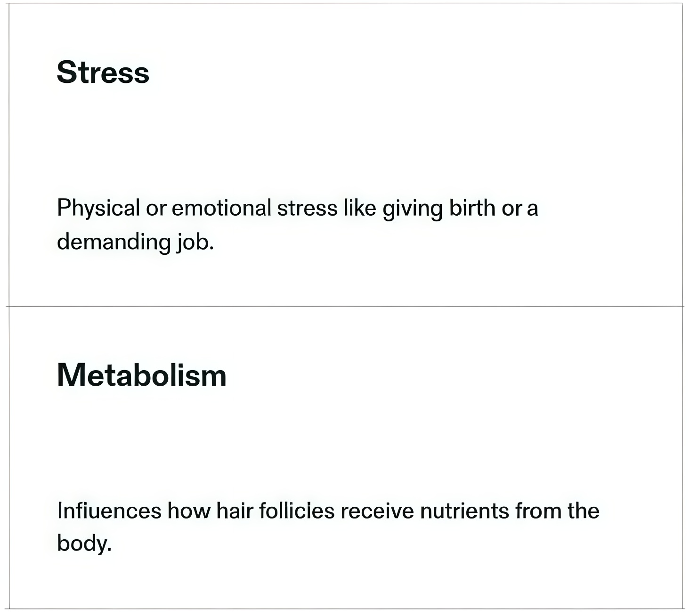This screenshot has width=690, height=616.
Task: Click the word 'Influences' in Metabolism card
Action: (x=109, y=511)
